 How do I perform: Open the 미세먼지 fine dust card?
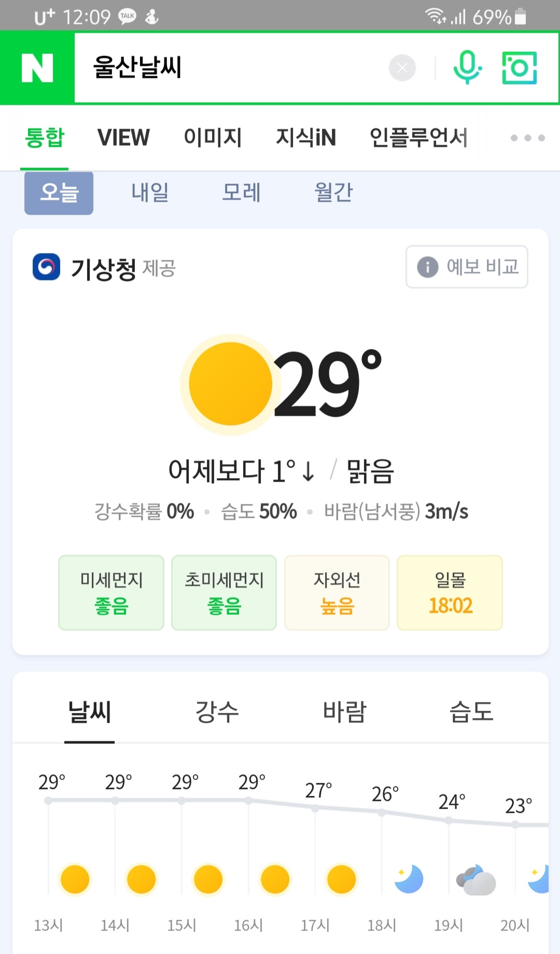click(x=111, y=593)
